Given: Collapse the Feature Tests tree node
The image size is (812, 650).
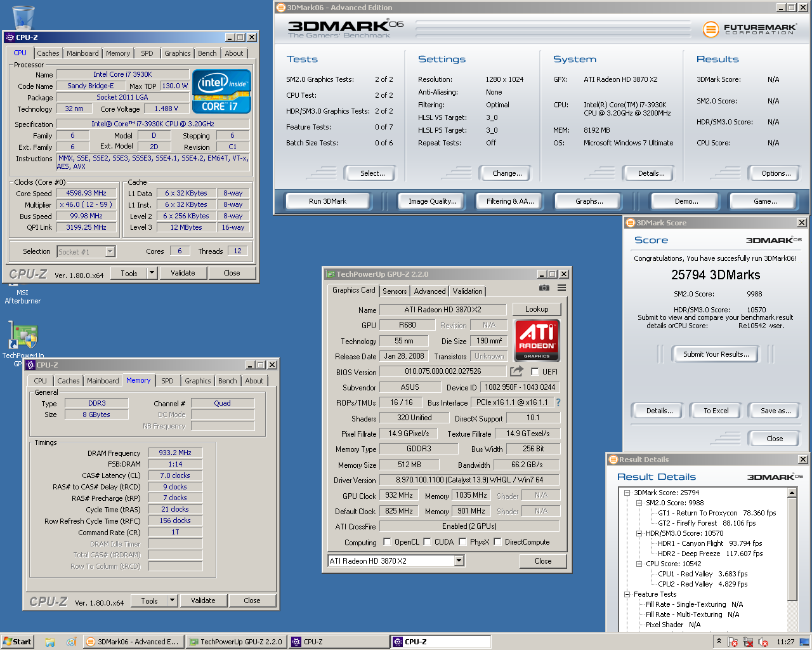Looking at the screenshot, I should [x=626, y=594].
